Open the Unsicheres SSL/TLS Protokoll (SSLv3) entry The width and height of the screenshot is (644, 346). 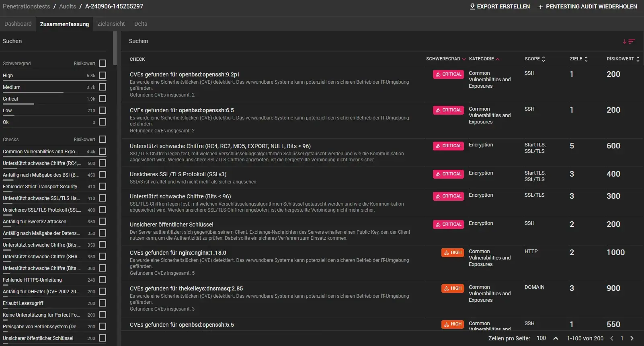[x=178, y=174]
